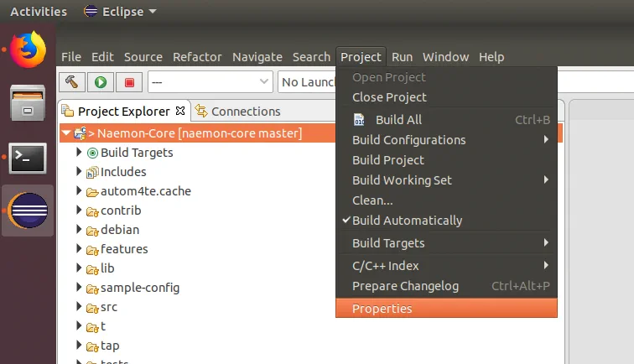Click the Includes folder icon
Viewport: 634px width, 364px height.
92,172
